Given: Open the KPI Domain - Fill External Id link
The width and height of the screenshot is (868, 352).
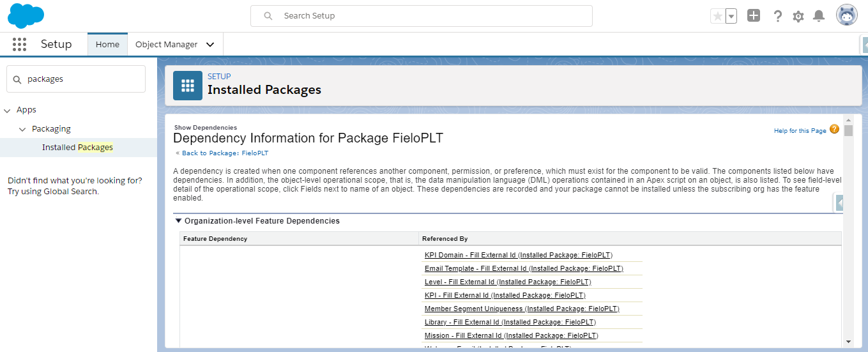Looking at the screenshot, I should point(470,255).
